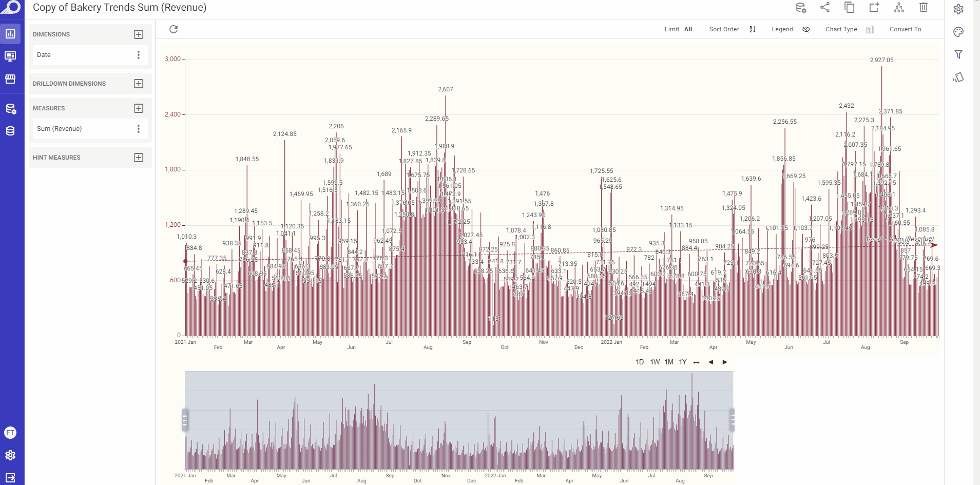Open the Chart Type selector
The width and height of the screenshot is (980, 485).
850,29
